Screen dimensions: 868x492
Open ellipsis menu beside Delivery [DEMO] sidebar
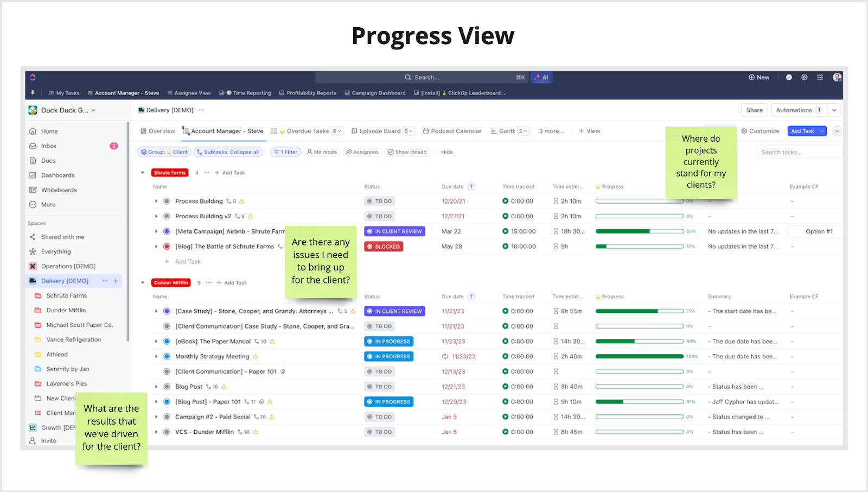click(x=105, y=281)
